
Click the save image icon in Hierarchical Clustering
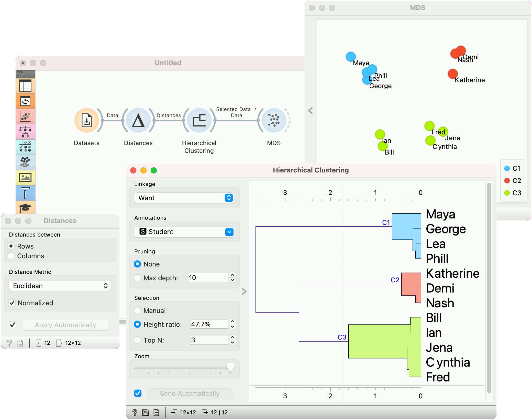[x=146, y=412]
